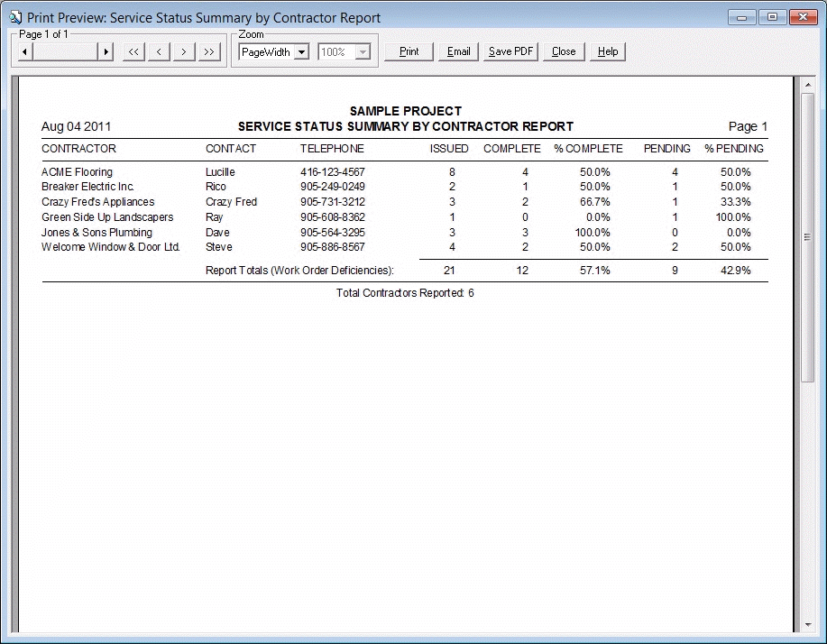Screen dimensions: 827x644
Task: Click the % COMPLETE column header
Action: (588, 149)
